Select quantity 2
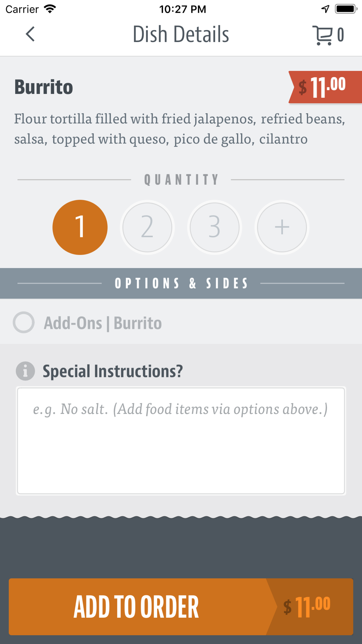The width and height of the screenshot is (362, 644). [x=147, y=227]
